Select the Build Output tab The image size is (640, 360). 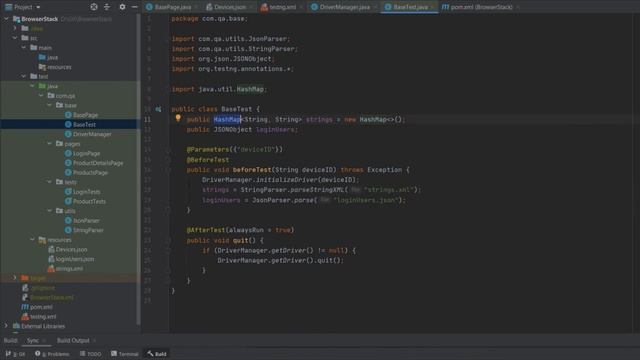click(73, 340)
